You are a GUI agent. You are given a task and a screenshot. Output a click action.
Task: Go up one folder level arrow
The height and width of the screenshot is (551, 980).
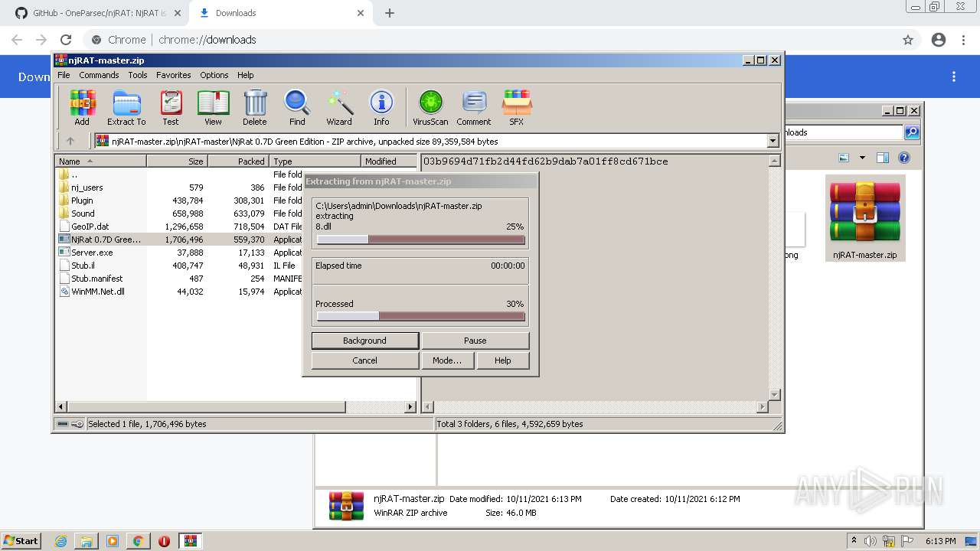(70, 141)
